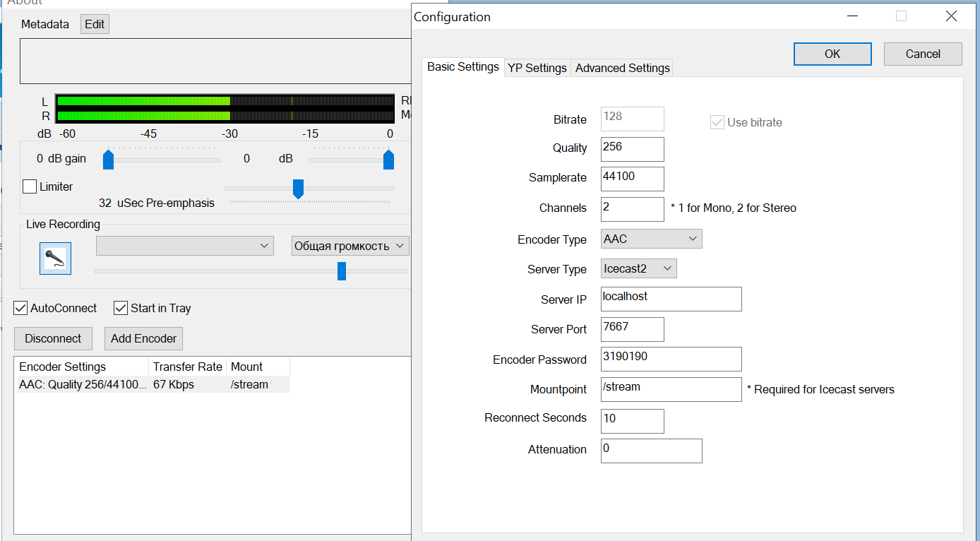Click the Disconnect button

click(53, 338)
